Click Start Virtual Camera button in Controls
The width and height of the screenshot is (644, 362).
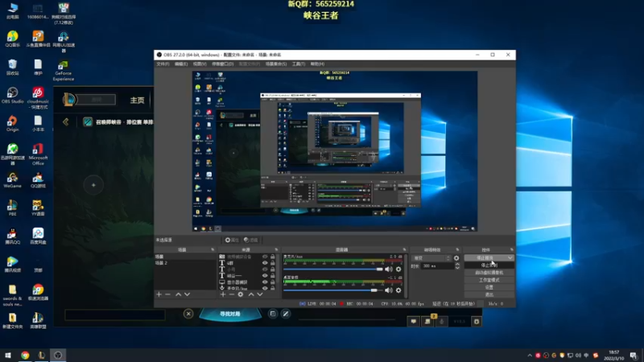click(x=489, y=273)
